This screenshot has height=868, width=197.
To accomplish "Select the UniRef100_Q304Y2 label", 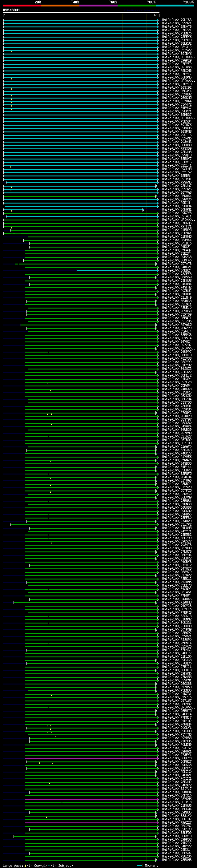I will (177, 104).
